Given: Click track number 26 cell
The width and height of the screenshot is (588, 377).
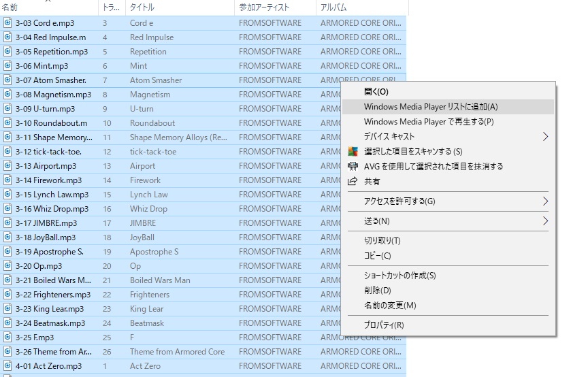Looking at the screenshot, I should (107, 352).
